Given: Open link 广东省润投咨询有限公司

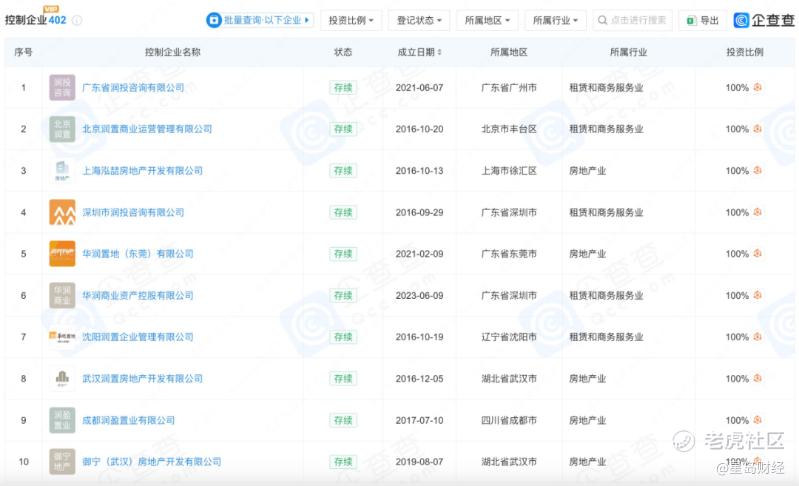Looking at the screenshot, I should (133, 88).
